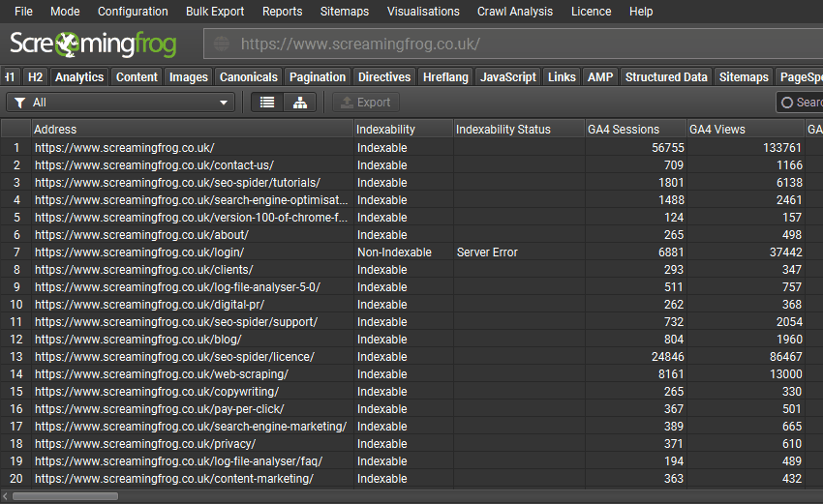Open the Configuration menu
Screen dimensions: 823x504
(133, 12)
